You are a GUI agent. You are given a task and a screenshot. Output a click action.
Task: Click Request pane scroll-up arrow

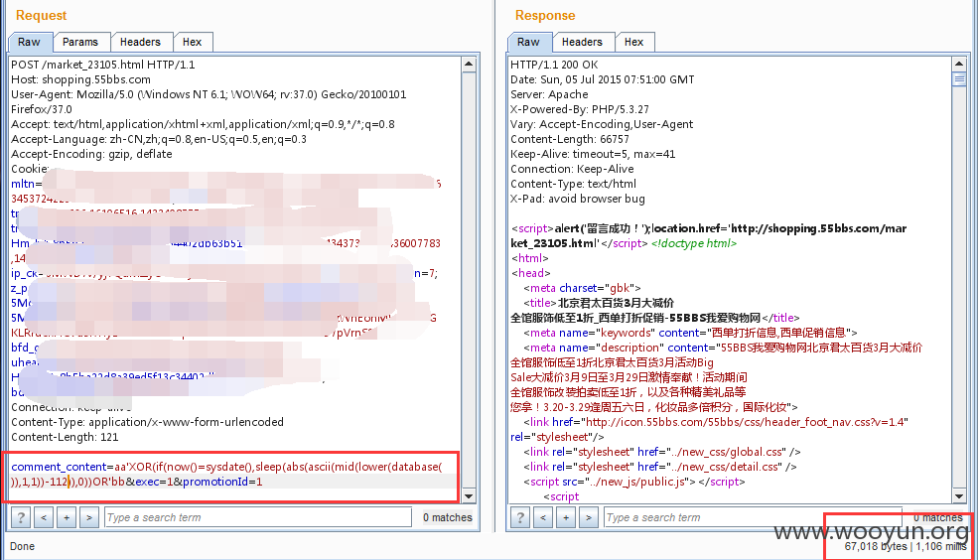469,64
